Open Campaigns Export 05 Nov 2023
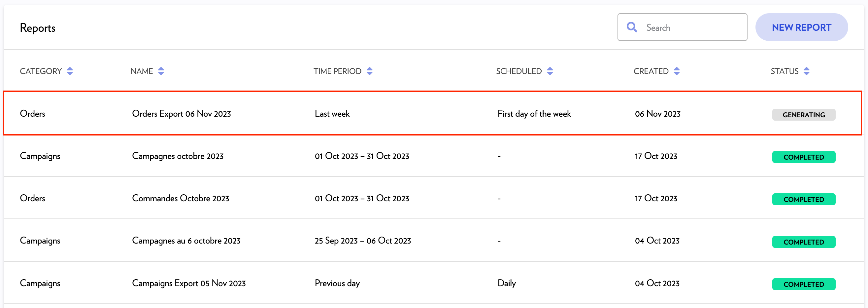This screenshot has height=308, width=868. pos(189,283)
